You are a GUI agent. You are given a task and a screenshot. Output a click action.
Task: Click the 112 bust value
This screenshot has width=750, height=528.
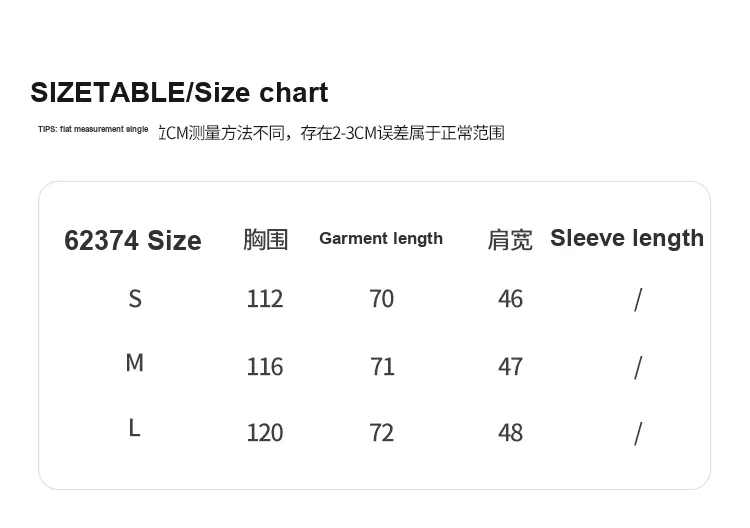(265, 299)
